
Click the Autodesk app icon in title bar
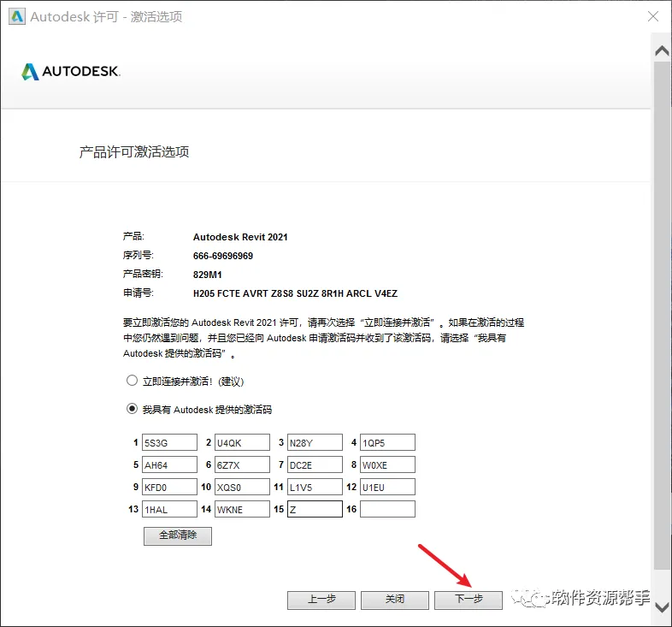[x=17, y=17]
